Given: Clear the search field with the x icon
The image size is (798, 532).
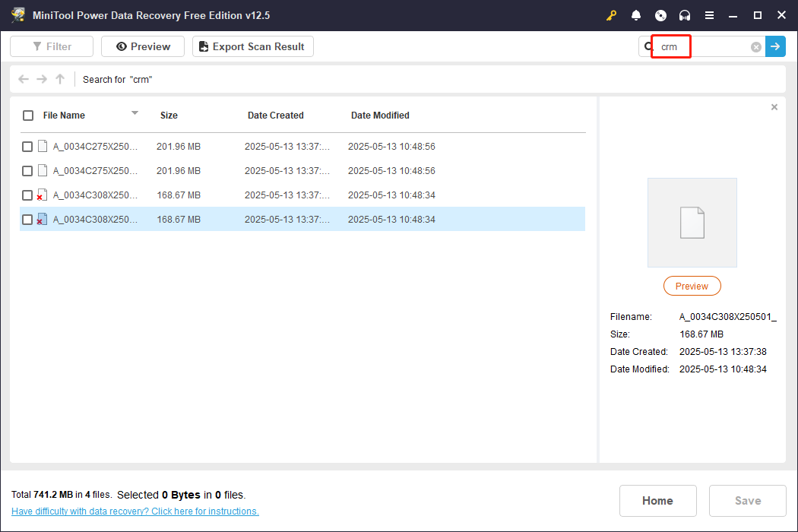Looking at the screenshot, I should tap(755, 46).
